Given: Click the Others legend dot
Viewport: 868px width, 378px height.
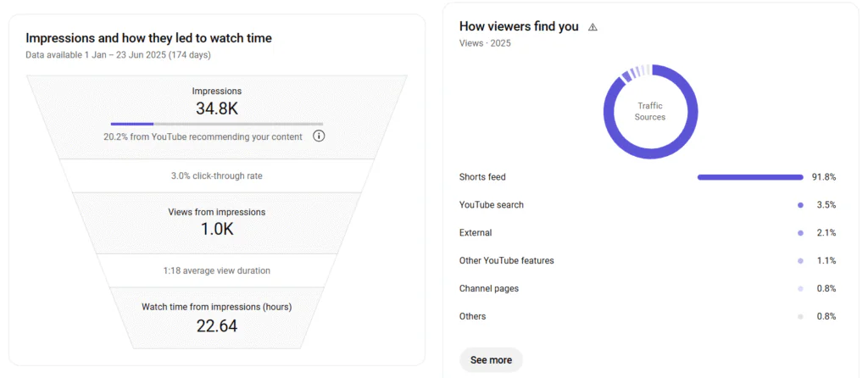Looking at the screenshot, I should 800,317.
